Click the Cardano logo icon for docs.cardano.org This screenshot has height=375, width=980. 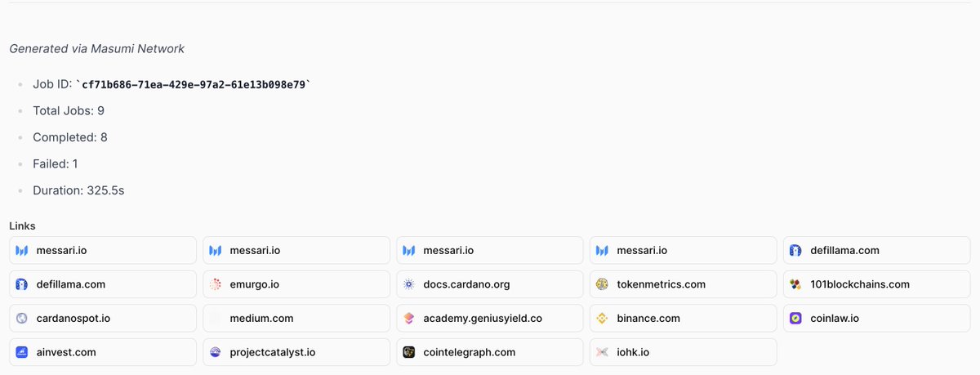coord(409,284)
